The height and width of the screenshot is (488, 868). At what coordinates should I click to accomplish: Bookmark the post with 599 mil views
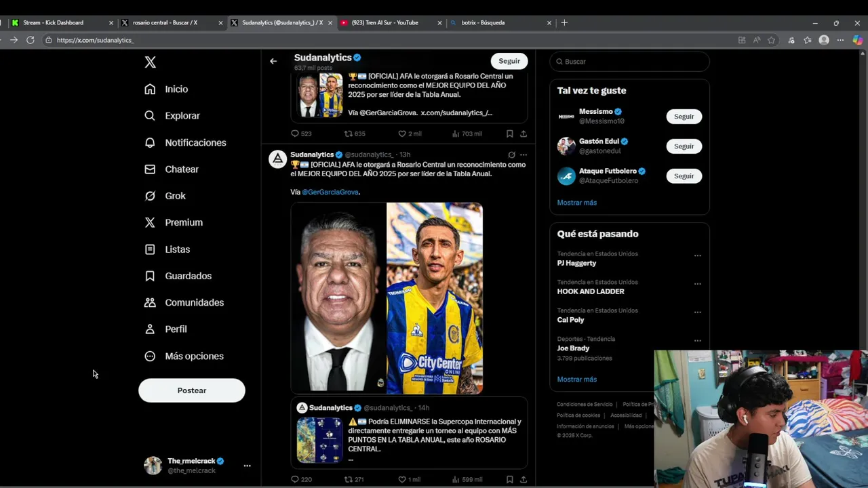tap(509, 479)
